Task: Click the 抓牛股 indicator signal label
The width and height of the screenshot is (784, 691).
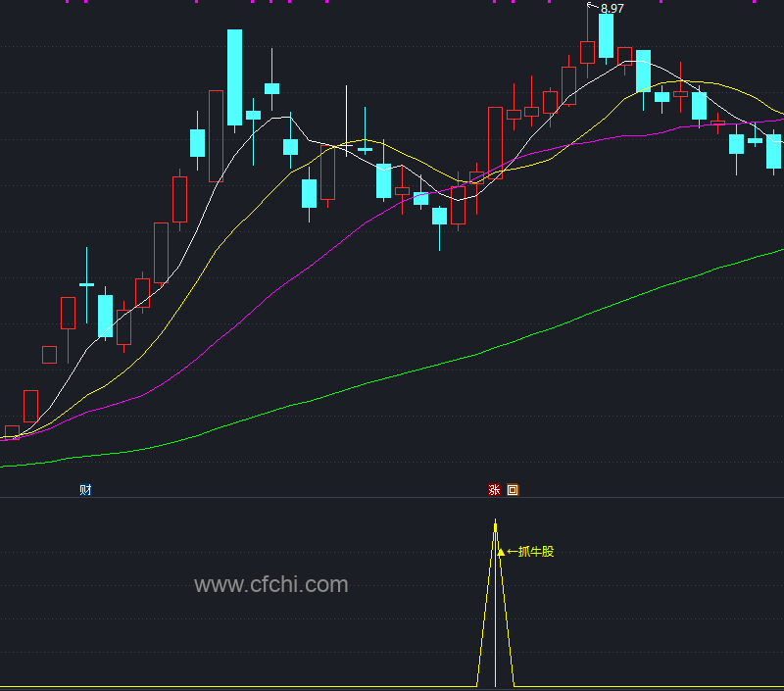Action: pyautogui.click(x=536, y=552)
